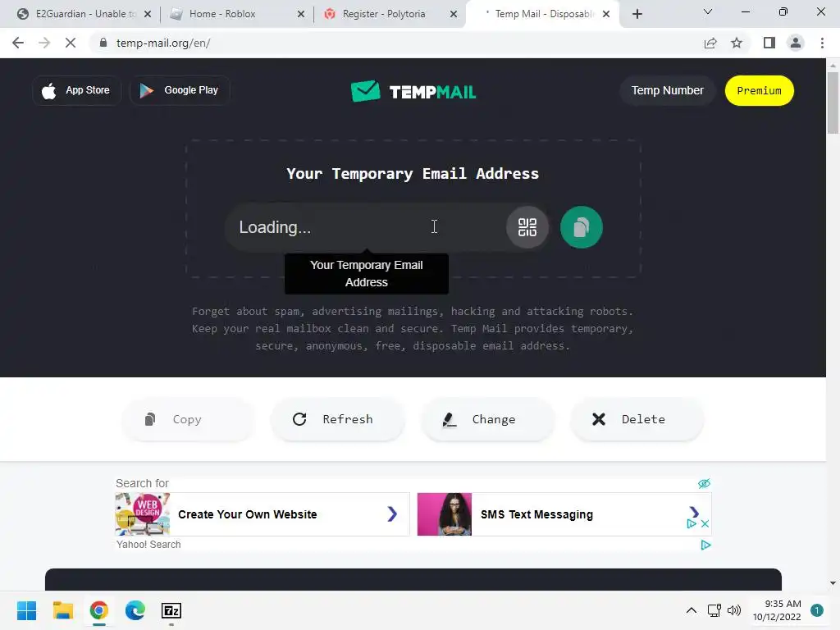Click the AdChoices icon below the ads
This screenshot has height=630, width=840.
click(x=705, y=545)
